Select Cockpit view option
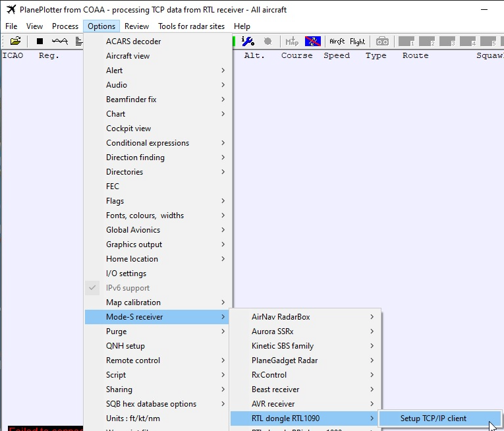The width and height of the screenshot is (504, 431). click(x=158, y=128)
